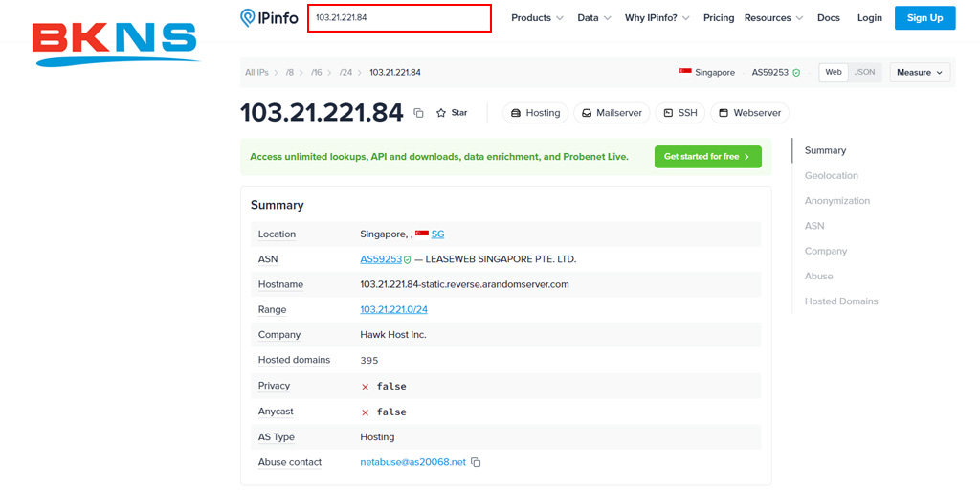The width and height of the screenshot is (980, 490).
Task: Click the Hostname row label
Action: (x=280, y=284)
